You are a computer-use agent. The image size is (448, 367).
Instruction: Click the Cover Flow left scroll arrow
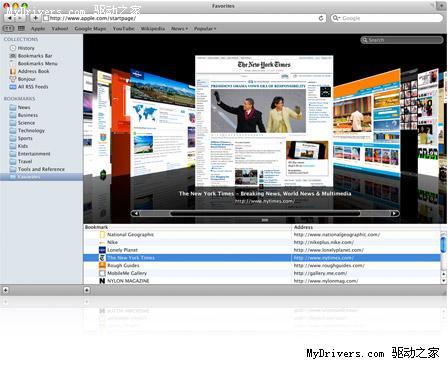pyautogui.click(x=135, y=213)
